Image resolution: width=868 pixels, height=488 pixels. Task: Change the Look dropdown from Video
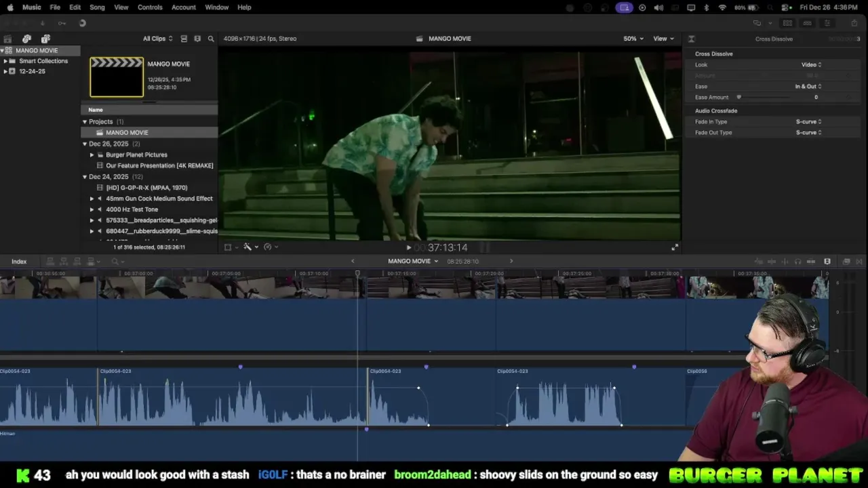tap(811, 65)
